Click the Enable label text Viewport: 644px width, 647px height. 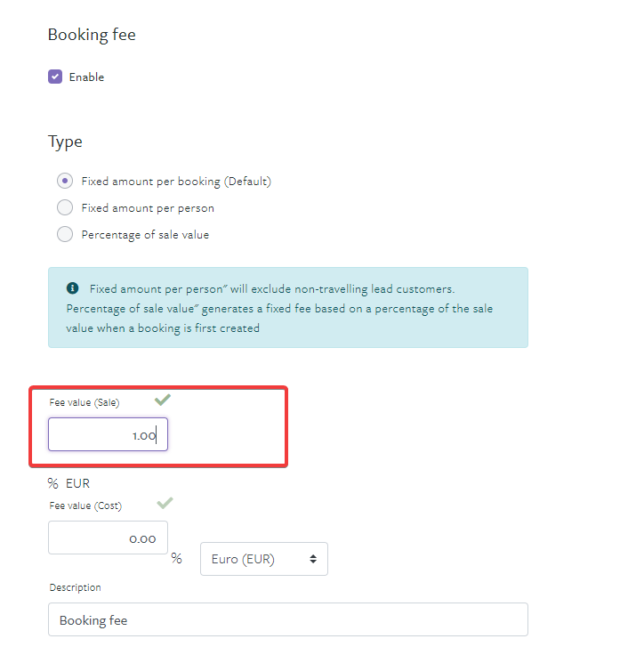tap(86, 77)
